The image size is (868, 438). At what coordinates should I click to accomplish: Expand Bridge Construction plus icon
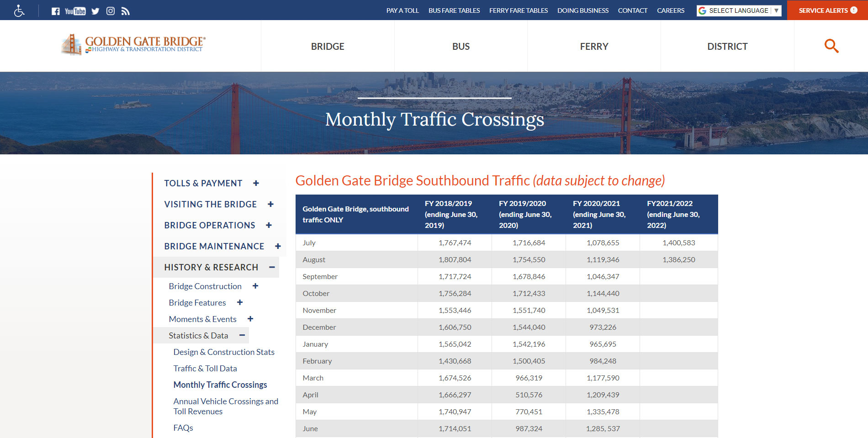[255, 286]
